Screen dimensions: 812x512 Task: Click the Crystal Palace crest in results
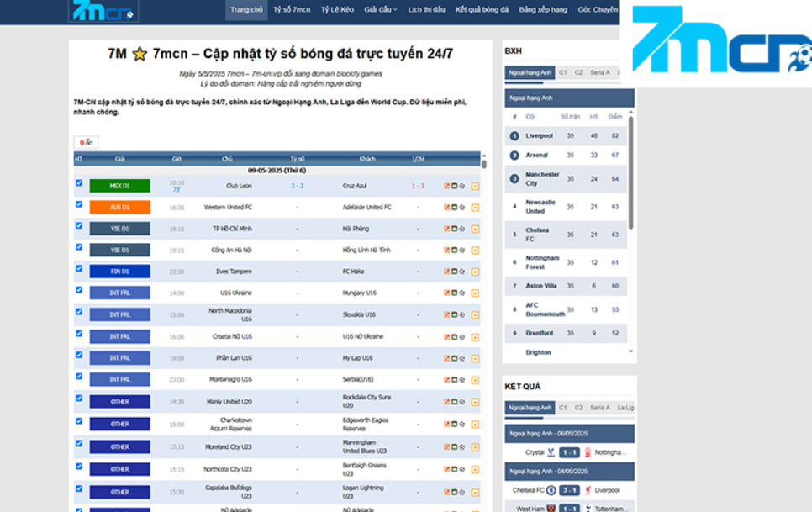click(551, 452)
